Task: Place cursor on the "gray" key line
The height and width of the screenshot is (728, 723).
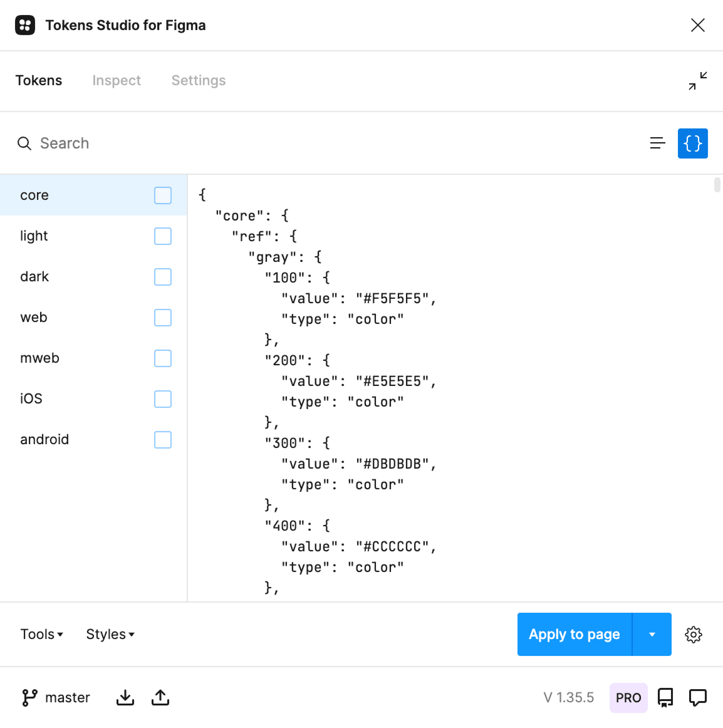Action: click(285, 257)
